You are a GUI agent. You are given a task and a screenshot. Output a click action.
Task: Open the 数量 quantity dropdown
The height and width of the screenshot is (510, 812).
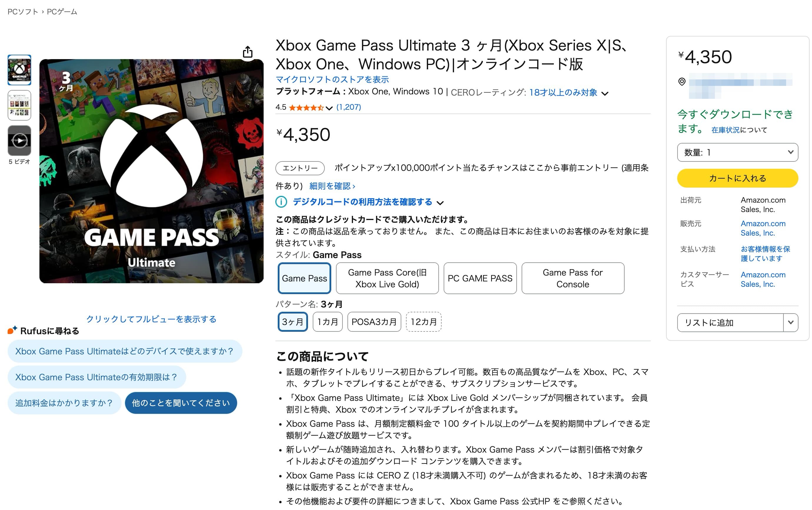pyautogui.click(x=737, y=152)
